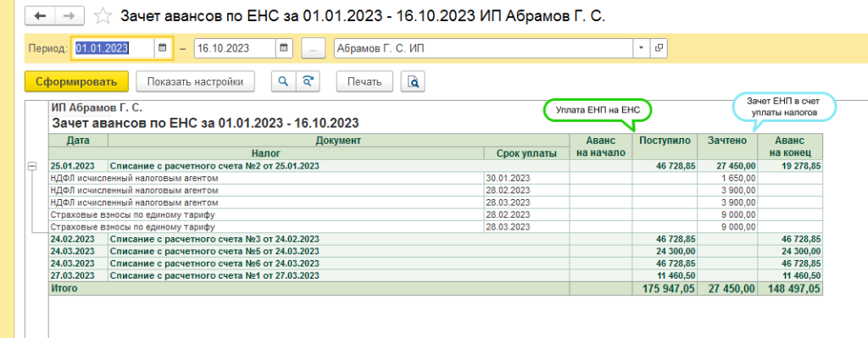Select the Аванс на начало column header
The height and width of the screenshot is (338, 868).
601,147
